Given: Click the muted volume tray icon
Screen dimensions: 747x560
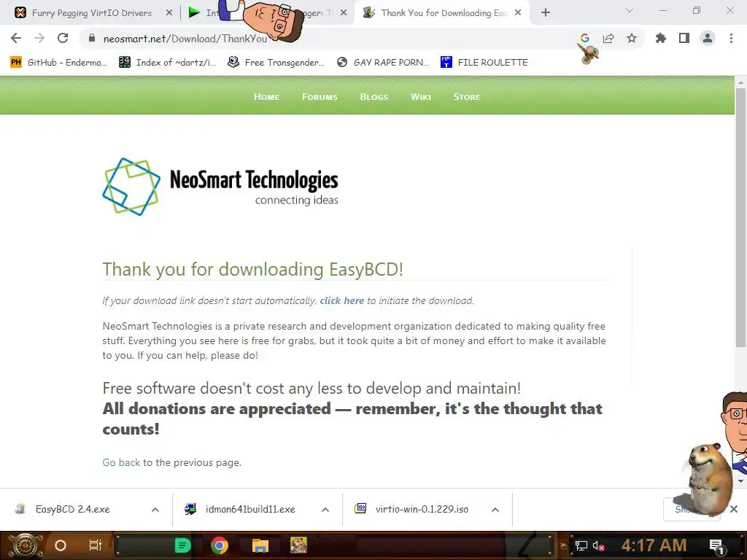Looking at the screenshot, I should pyautogui.click(x=598, y=545).
